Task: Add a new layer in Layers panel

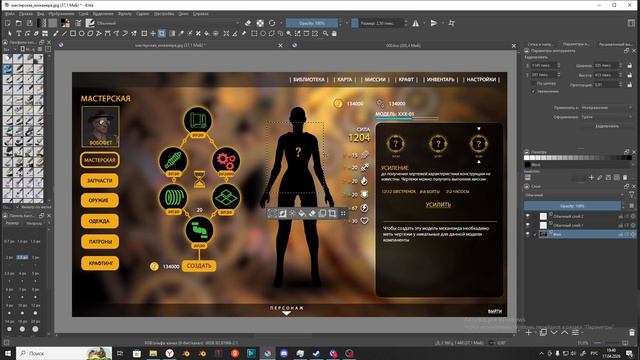Action: point(529,332)
